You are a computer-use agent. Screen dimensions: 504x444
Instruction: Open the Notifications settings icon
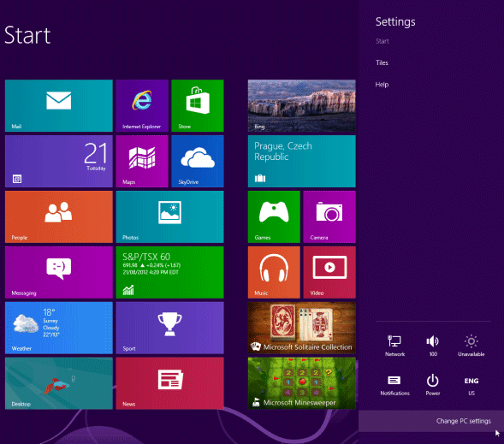coord(394,385)
